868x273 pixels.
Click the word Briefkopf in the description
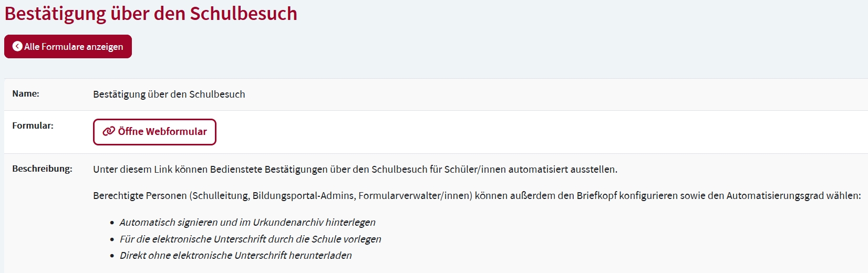(x=596, y=196)
